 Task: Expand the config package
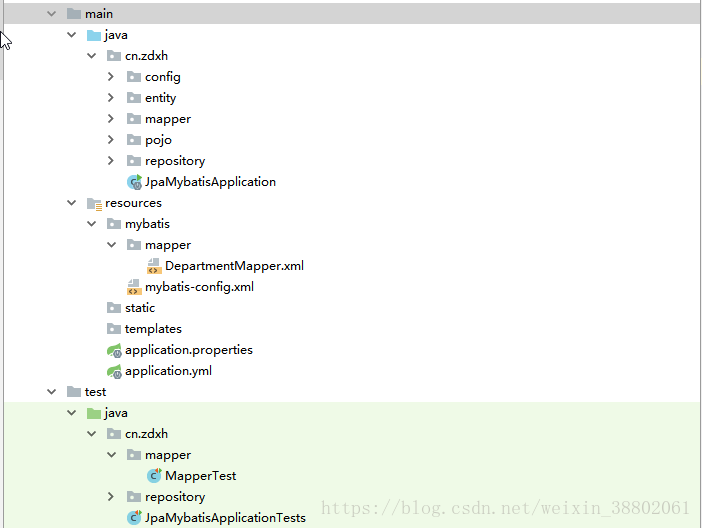coord(111,77)
